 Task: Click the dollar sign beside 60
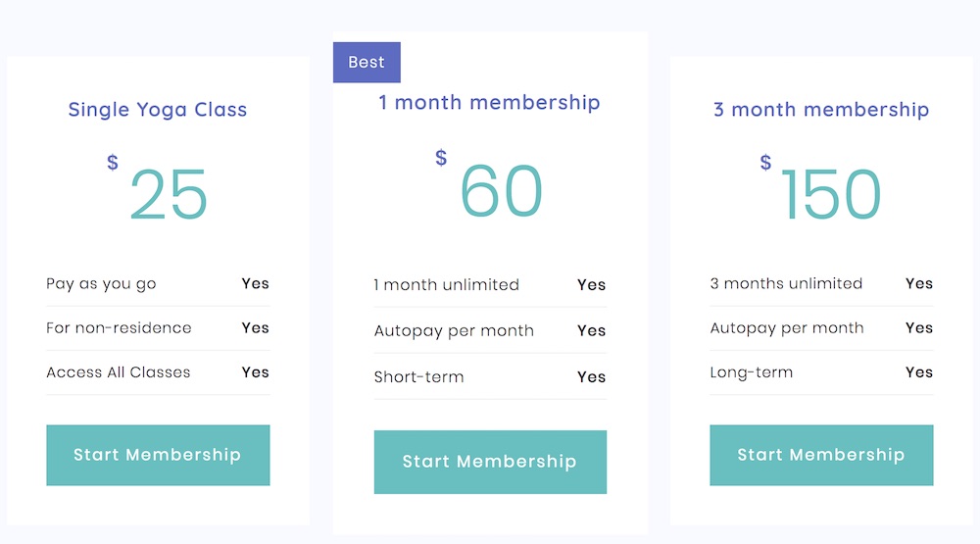coord(441,158)
